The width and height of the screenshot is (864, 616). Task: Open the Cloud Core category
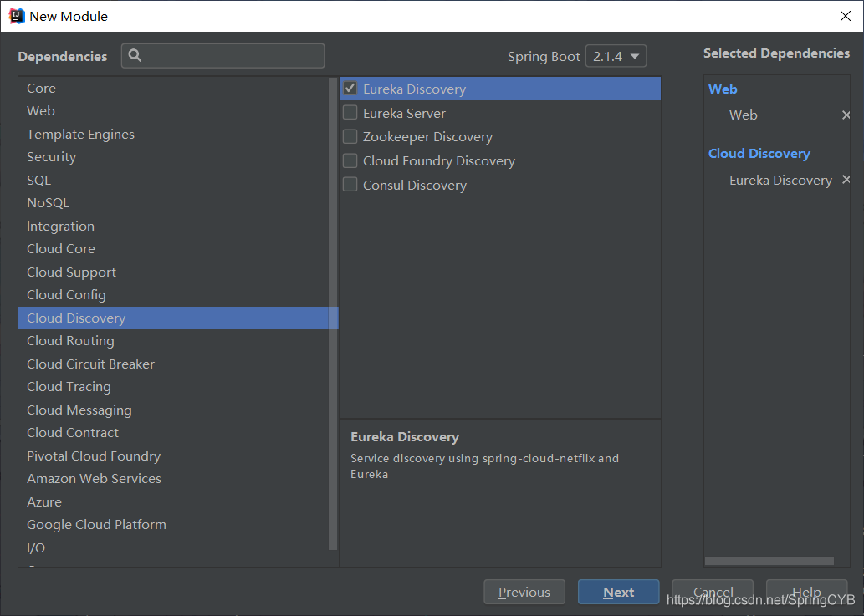click(x=173, y=249)
